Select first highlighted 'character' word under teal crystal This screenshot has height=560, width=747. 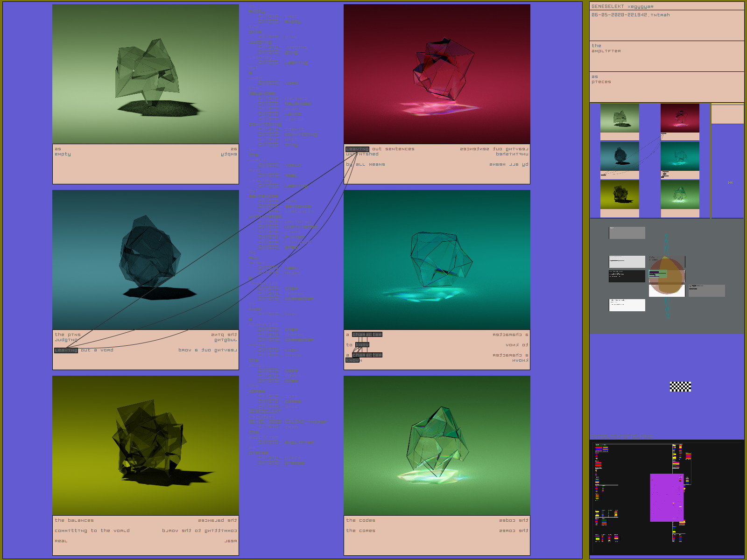[367, 335]
